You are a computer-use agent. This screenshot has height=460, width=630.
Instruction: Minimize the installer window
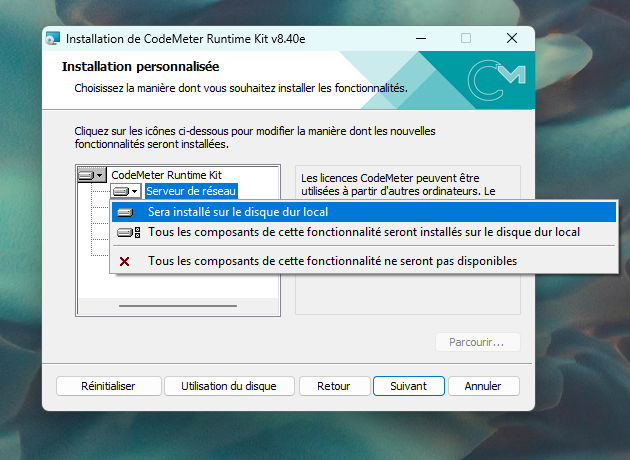coord(421,39)
